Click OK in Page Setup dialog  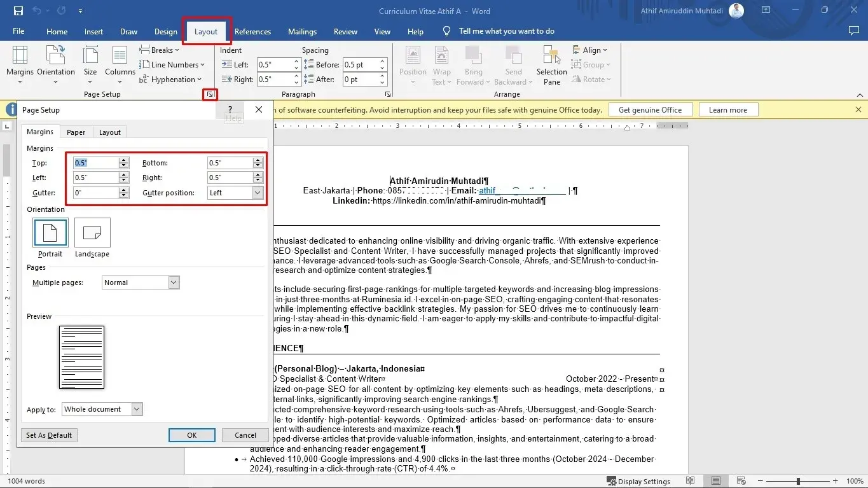point(192,435)
